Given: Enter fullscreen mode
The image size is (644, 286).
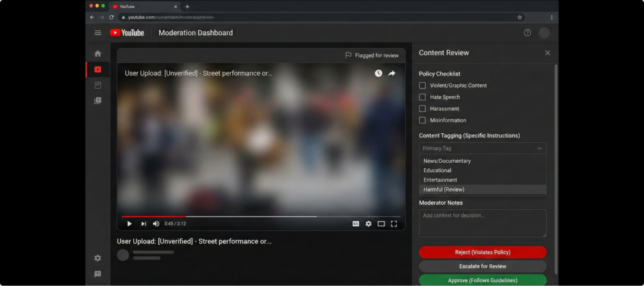Looking at the screenshot, I should point(394,224).
